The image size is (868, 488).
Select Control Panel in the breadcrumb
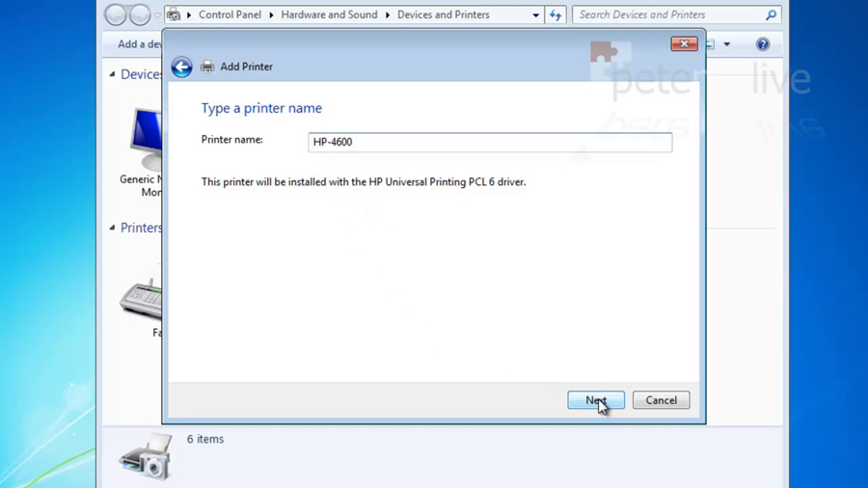tap(230, 14)
